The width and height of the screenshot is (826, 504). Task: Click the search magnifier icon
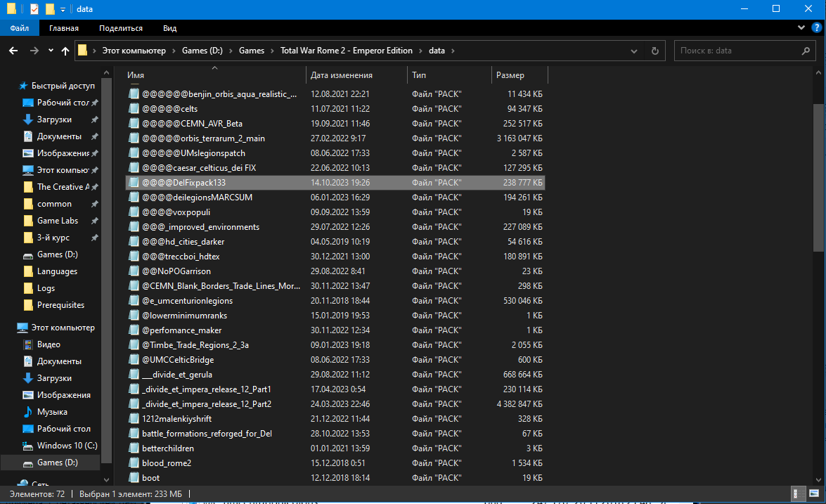[x=806, y=51]
